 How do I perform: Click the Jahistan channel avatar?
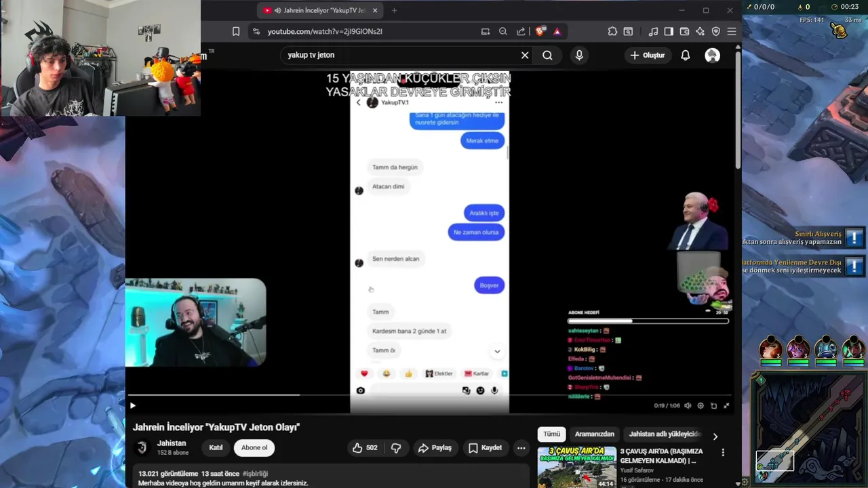[x=142, y=447]
